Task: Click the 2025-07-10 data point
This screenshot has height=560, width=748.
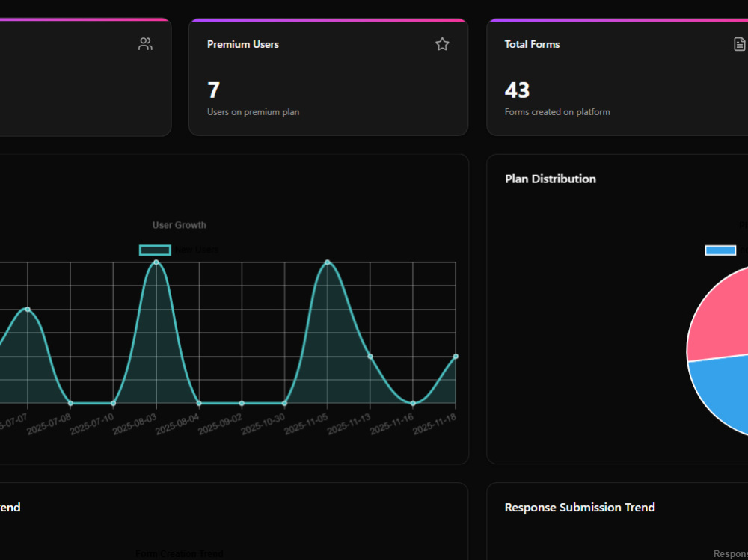Action: [113, 403]
